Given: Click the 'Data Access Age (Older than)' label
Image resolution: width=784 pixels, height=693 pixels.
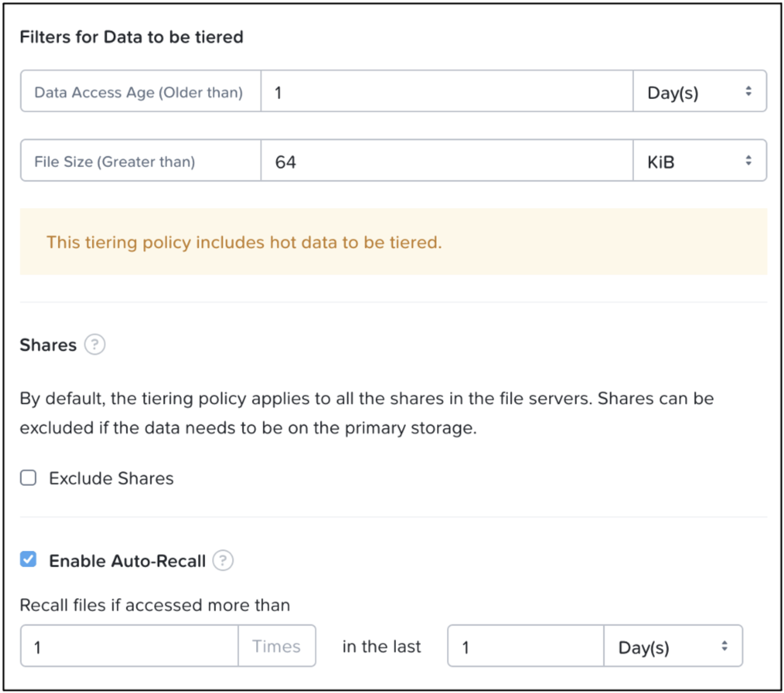Looking at the screenshot, I should pos(139,92).
